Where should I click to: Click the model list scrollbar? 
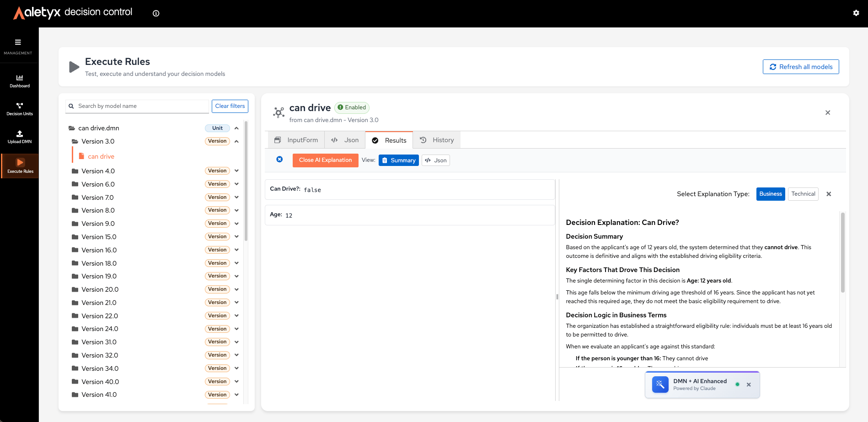pos(246,181)
